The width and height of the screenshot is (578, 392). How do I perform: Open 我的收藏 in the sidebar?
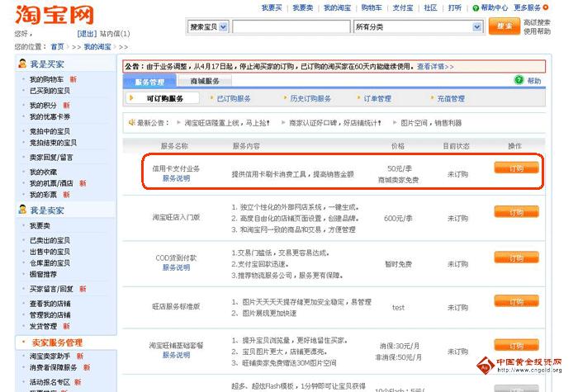(x=43, y=172)
